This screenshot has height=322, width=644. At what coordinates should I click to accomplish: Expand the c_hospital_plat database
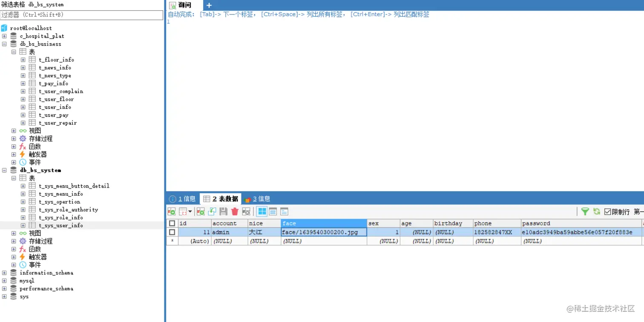pos(4,36)
